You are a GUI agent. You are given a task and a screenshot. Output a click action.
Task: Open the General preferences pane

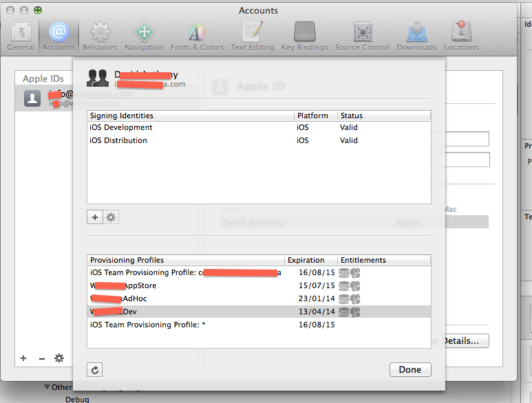pyautogui.click(x=21, y=36)
